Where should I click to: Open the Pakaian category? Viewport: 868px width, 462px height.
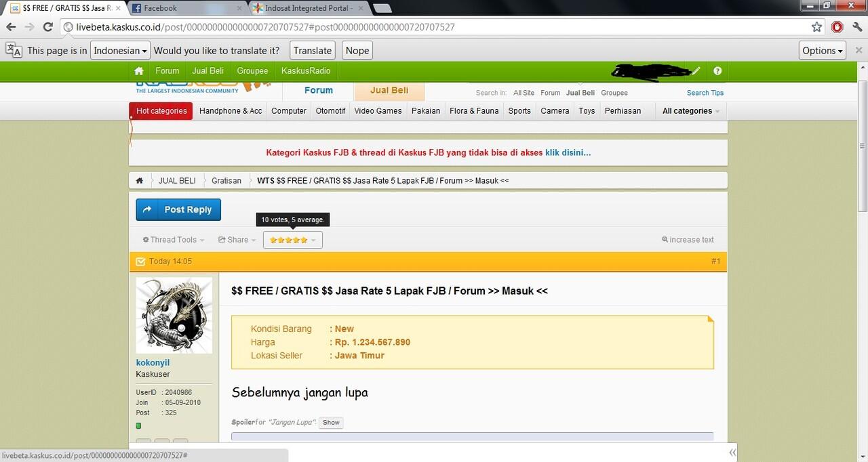(426, 111)
